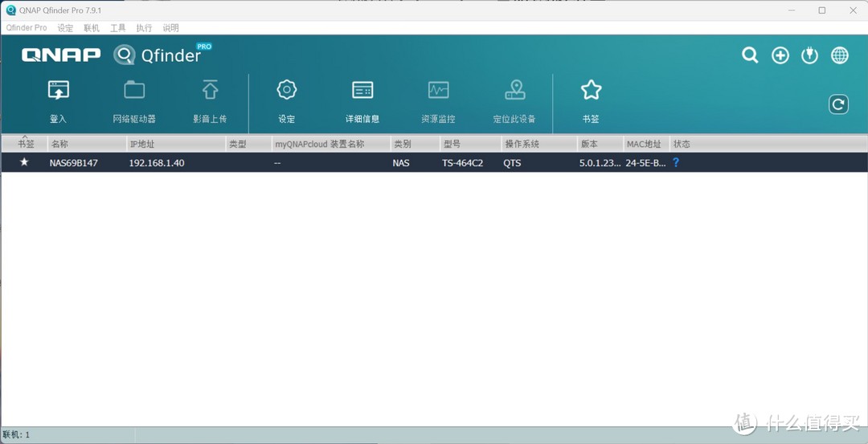Click the plus add device icon

pyautogui.click(x=780, y=55)
